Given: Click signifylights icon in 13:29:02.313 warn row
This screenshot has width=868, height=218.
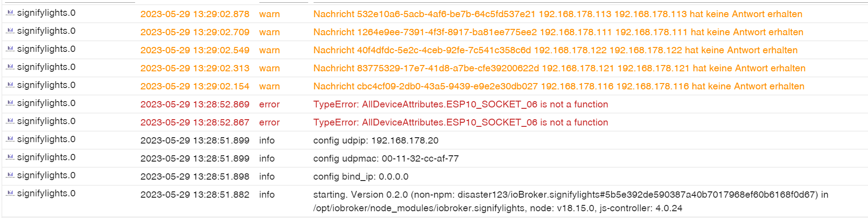Looking at the screenshot, I should tap(10, 67).
